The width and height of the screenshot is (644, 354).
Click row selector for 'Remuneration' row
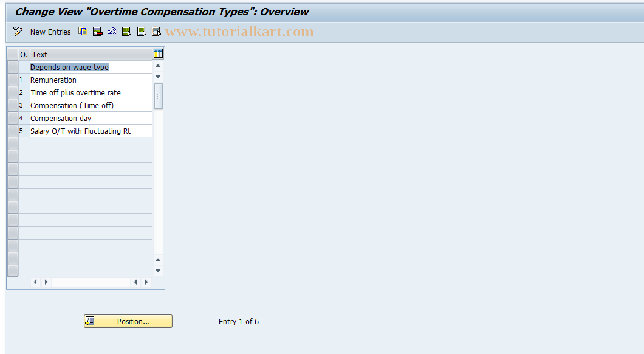click(13, 80)
